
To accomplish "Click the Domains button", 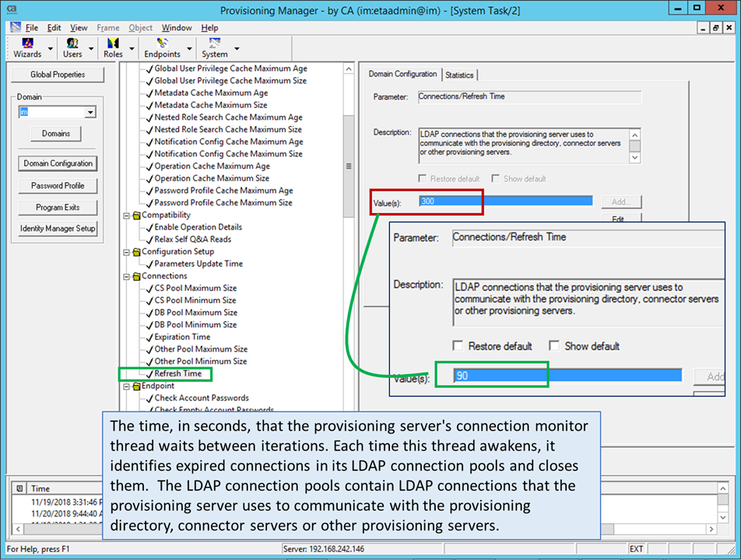I will coord(56,134).
